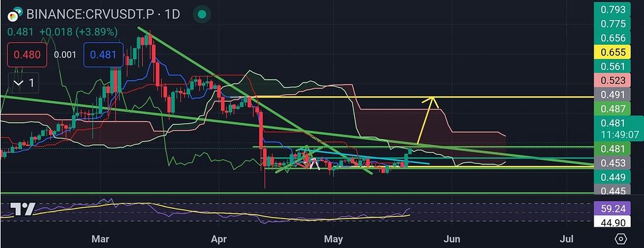This screenshot has height=248, width=644.
Task: Select the green 0.487 price label
Action: point(613,109)
